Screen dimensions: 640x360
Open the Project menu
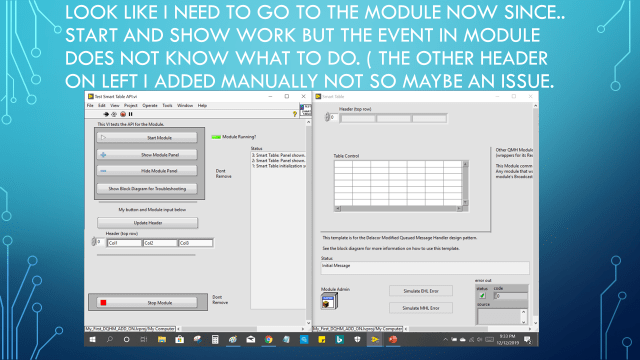pos(131,106)
